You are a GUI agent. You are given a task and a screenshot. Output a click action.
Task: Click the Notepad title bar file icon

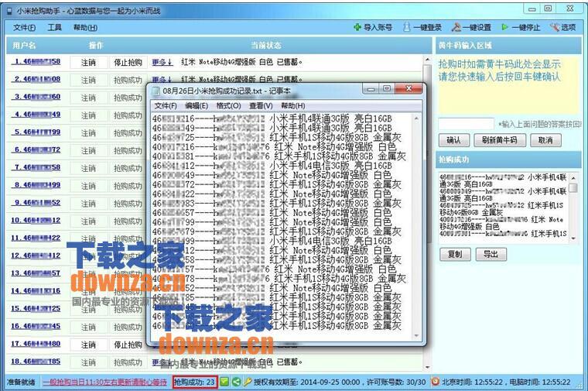(x=156, y=91)
